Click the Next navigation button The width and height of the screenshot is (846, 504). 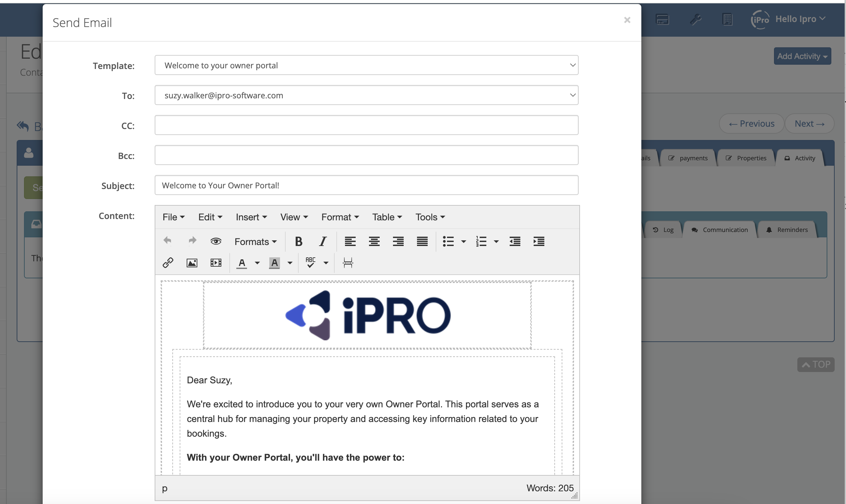tap(809, 124)
